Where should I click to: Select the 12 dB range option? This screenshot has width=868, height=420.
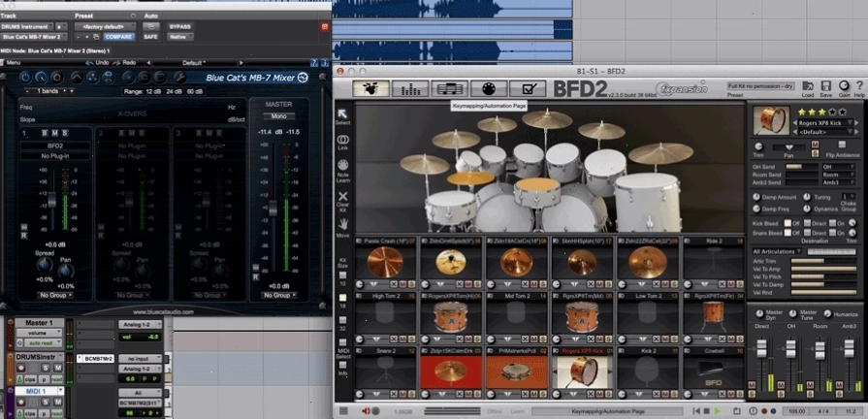pyautogui.click(x=152, y=91)
